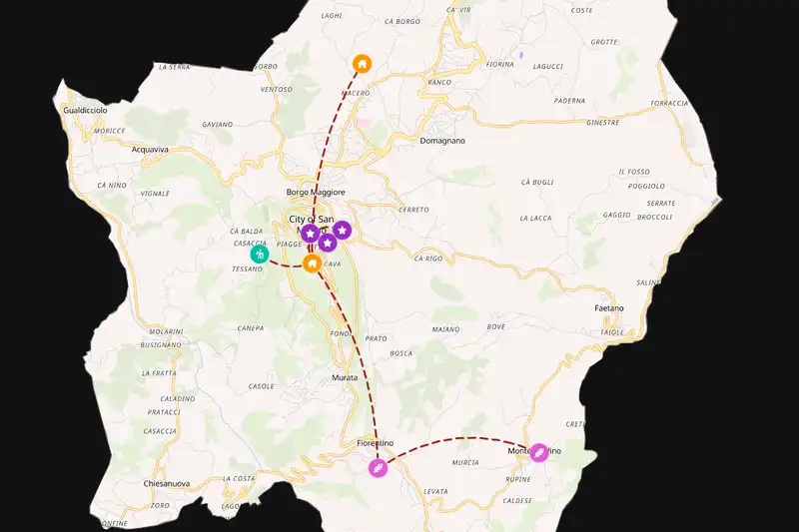Click the orange house marker near Macero
This screenshot has height=532, width=799.
tap(362, 64)
